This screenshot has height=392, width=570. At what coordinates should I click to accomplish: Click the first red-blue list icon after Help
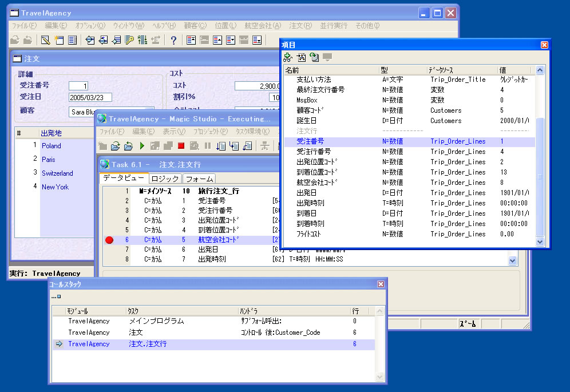(x=191, y=40)
